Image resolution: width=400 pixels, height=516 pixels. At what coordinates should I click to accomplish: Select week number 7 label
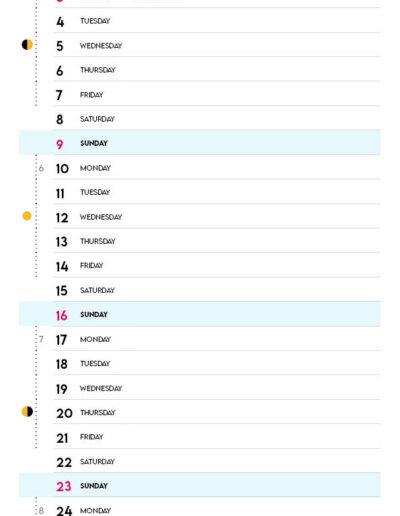coord(41,340)
